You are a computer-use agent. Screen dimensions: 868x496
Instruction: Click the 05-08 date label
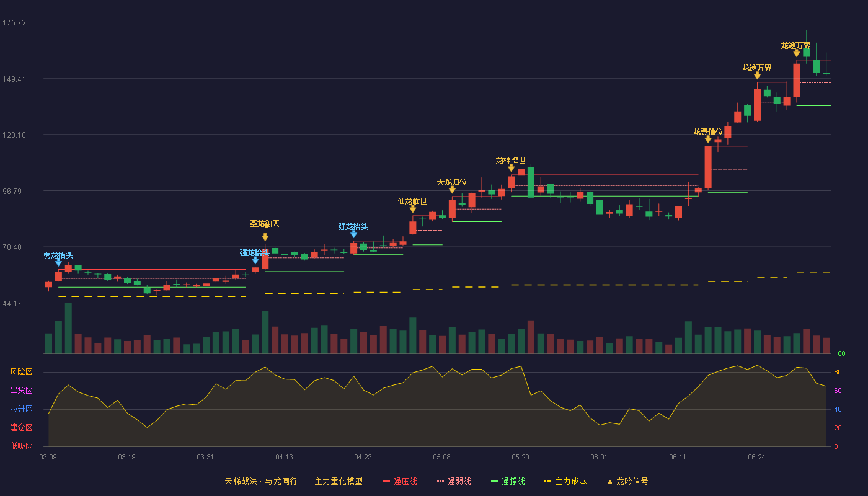441,457
